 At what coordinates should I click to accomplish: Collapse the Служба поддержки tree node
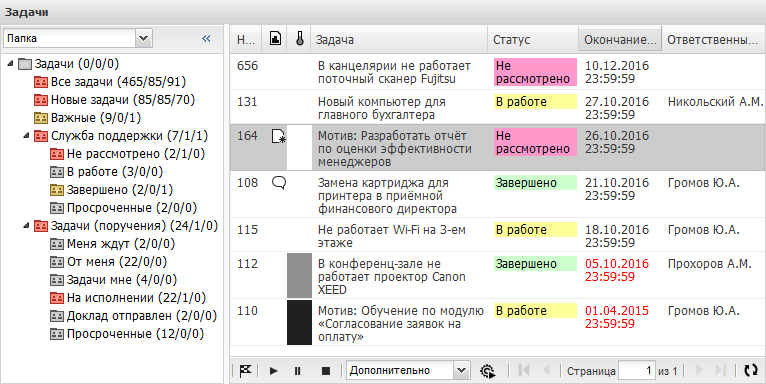[26, 136]
